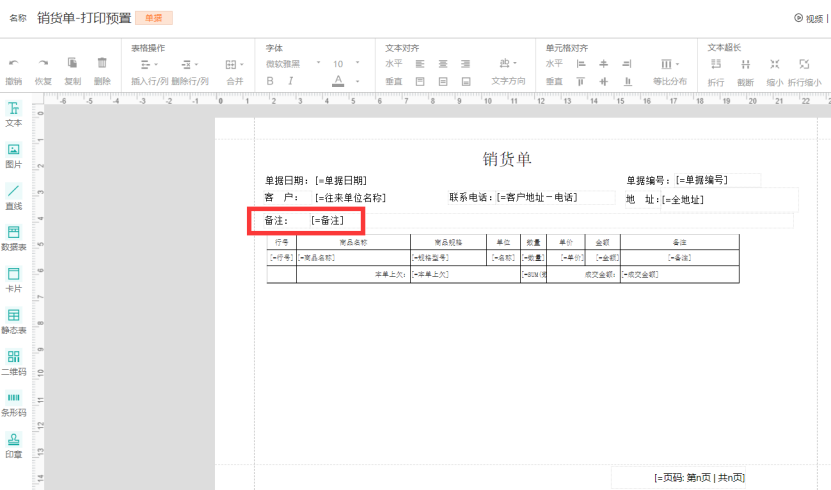Add a 条形码 barcode element
This screenshot has height=490, width=831.
pyautogui.click(x=14, y=404)
